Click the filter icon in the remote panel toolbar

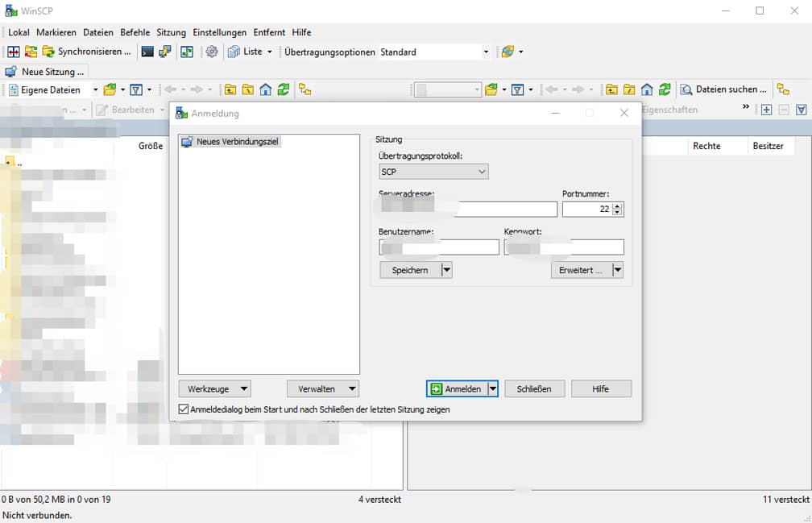coord(517,89)
